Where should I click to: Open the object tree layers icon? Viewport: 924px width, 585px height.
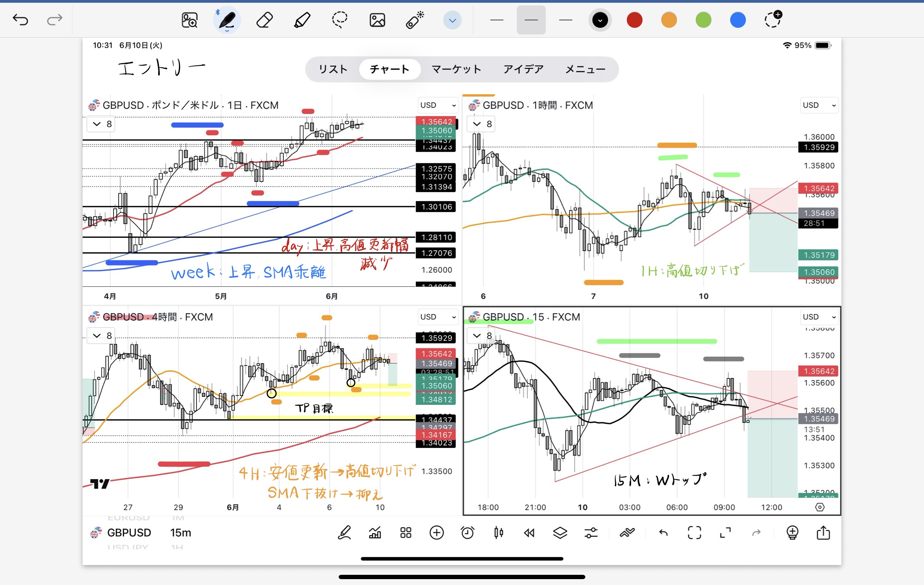click(560, 533)
